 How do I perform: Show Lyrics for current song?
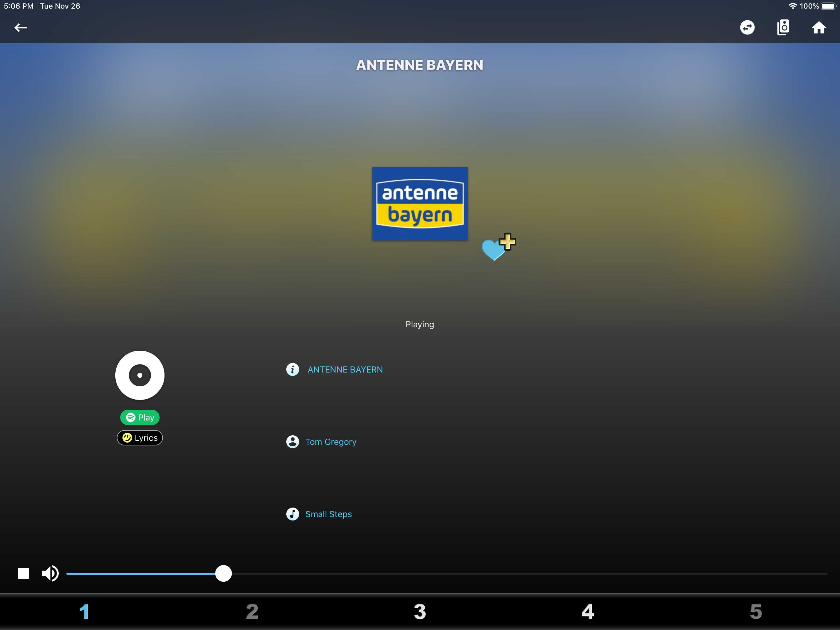pos(140,438)
